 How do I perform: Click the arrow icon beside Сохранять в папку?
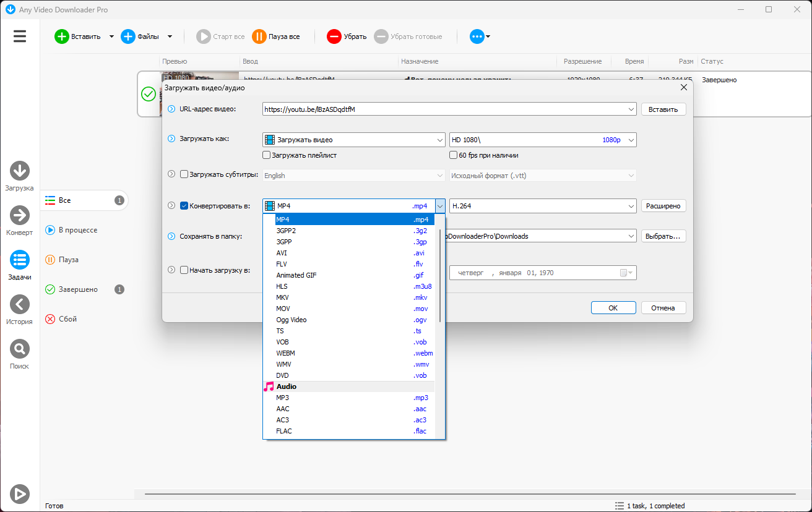[171, 236]
